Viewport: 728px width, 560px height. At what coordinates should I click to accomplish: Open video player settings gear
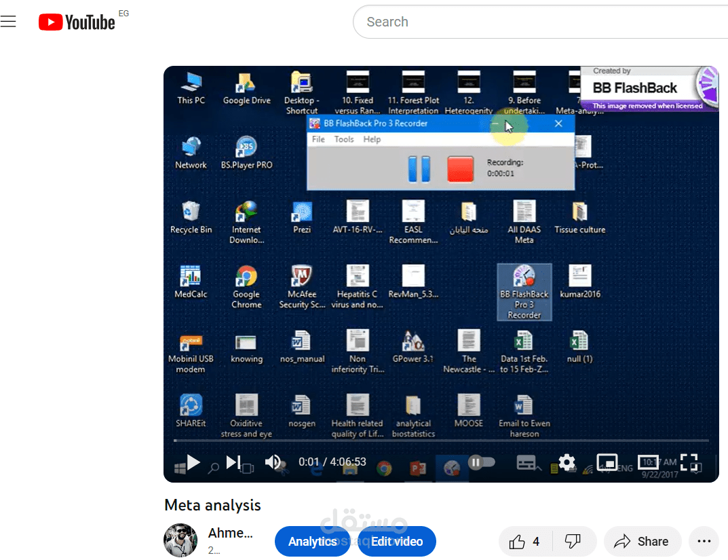pos(567,462)
